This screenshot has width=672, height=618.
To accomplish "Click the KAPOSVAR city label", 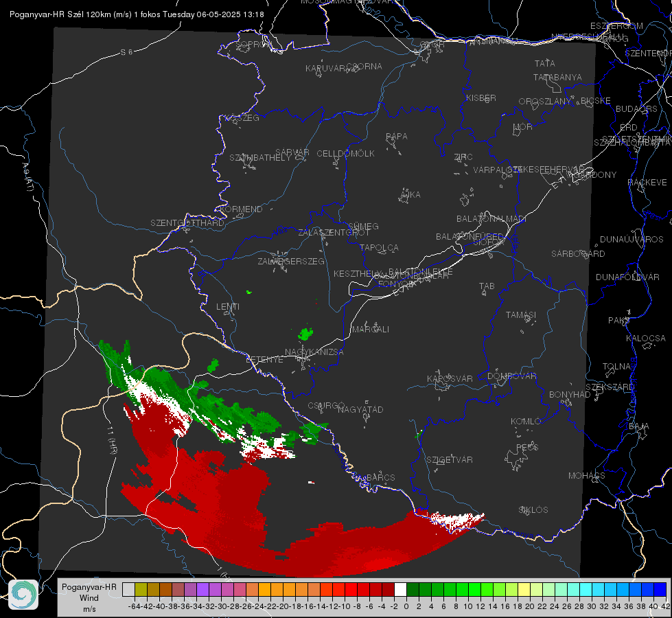I will click(x=450, y=378).
